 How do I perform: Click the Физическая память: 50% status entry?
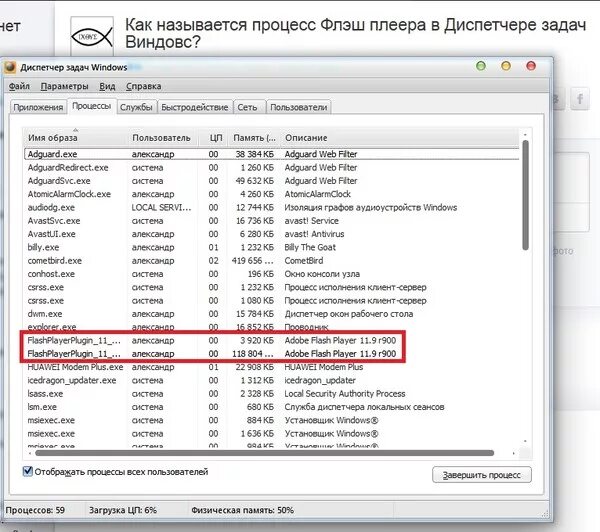pyautogui.click(x=243, y=510)
